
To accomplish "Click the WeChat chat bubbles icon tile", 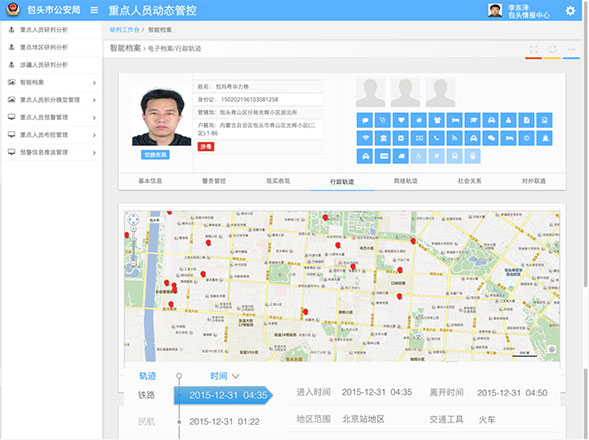I will point(491,138).
